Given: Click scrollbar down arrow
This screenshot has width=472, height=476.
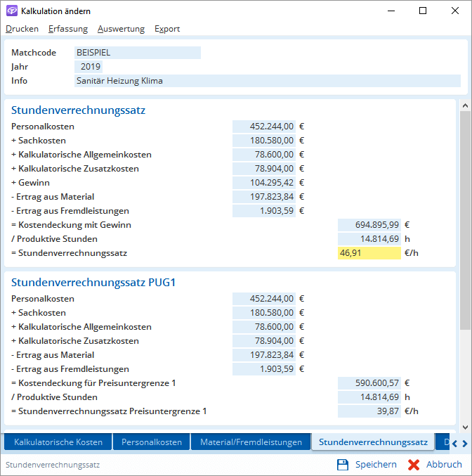Looking at the screenshot, I should [x=465, y=428].
